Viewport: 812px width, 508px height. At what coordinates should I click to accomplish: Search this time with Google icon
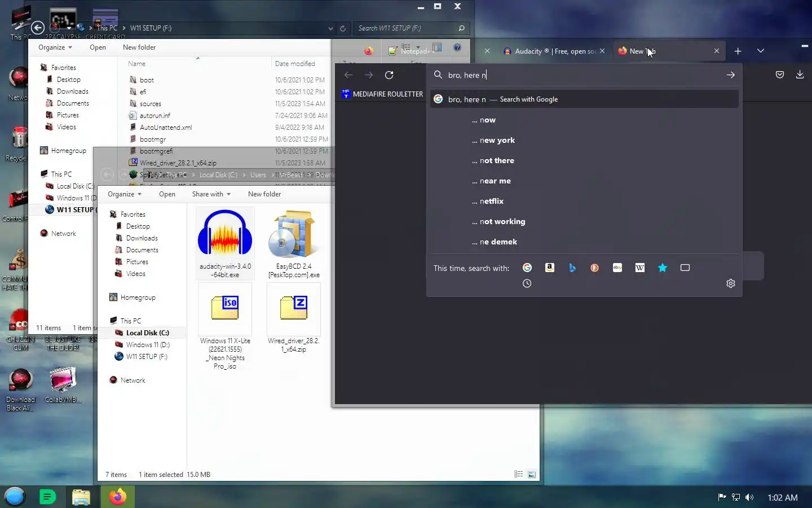click(x=527, y=268)
